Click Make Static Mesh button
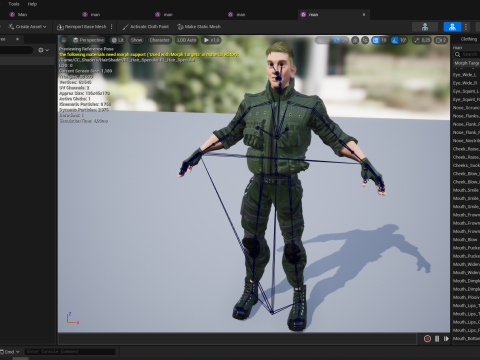The image size is (480, 360). [199, 27]
